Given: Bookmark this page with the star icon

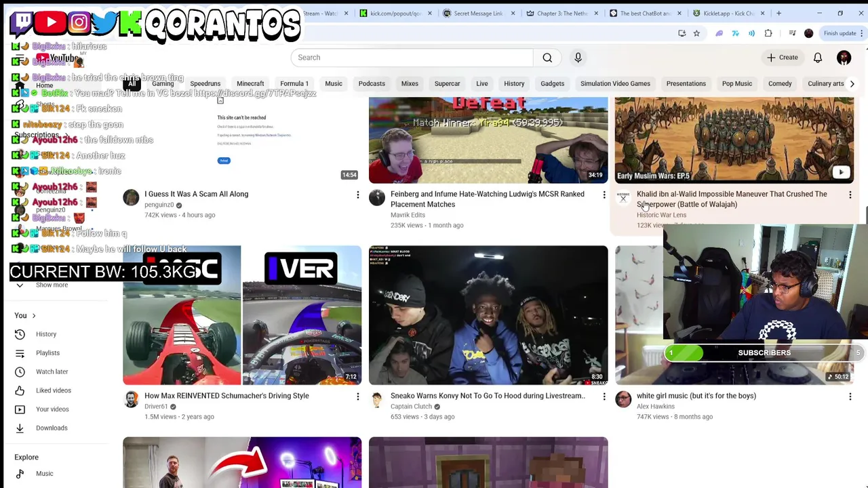Looking at the screenshot, I should [x=696, y=33].
